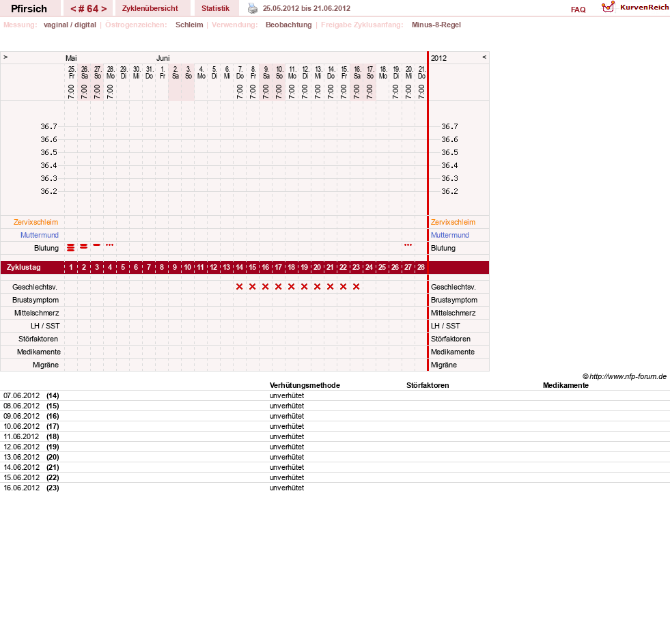Go to previous cycle via the left arrow of #64
The image size is (670, 644).
[73, 9]
